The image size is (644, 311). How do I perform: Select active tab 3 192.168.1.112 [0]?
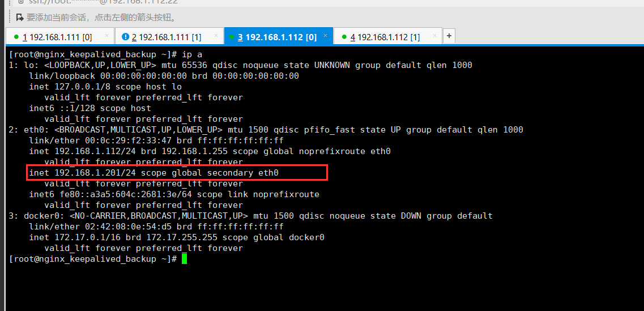point(279,37)
